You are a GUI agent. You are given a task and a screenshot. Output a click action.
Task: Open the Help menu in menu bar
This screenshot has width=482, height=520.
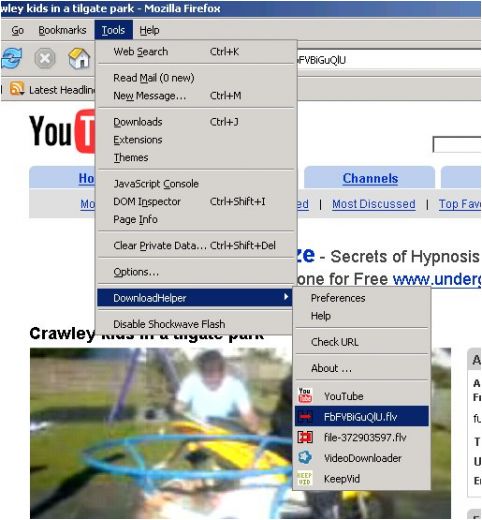(149, 30)
